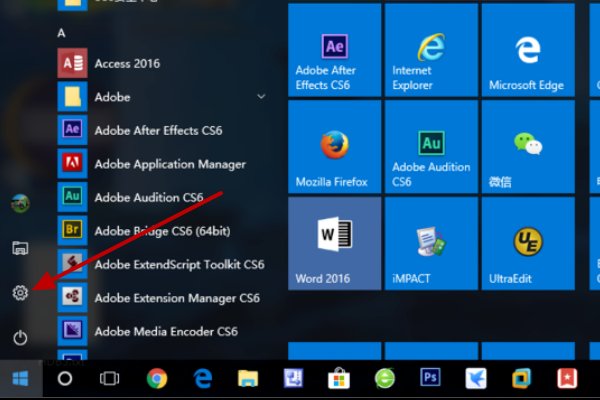Open the Word 2016 tile

[x=334, y=243]
